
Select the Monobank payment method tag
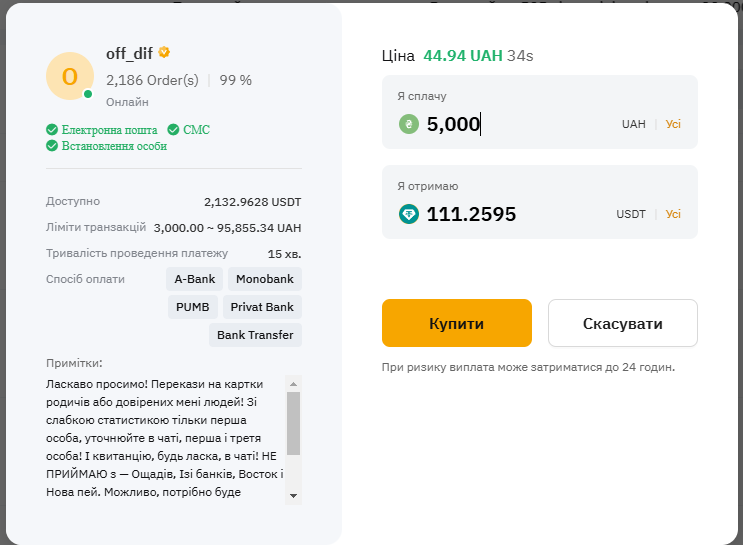pos(265,279)
